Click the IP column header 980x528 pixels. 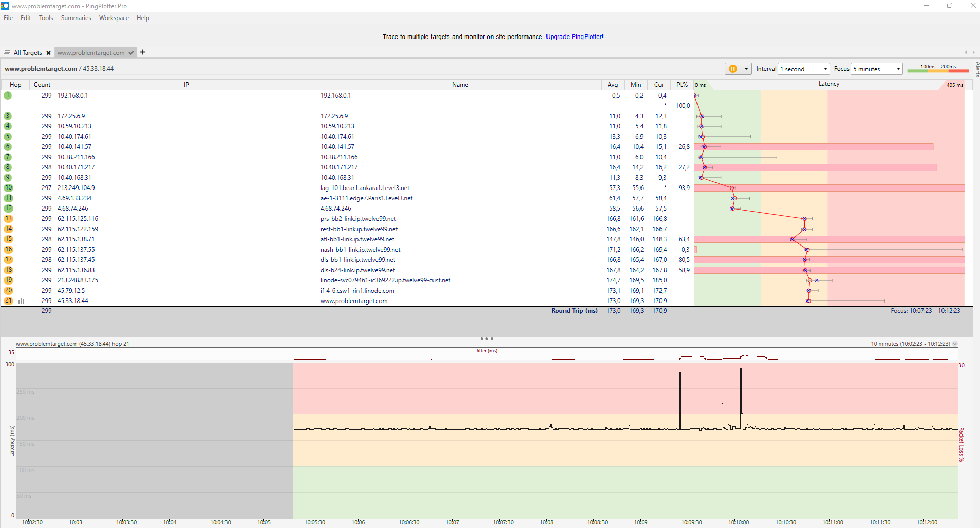(x=186, y=85)
